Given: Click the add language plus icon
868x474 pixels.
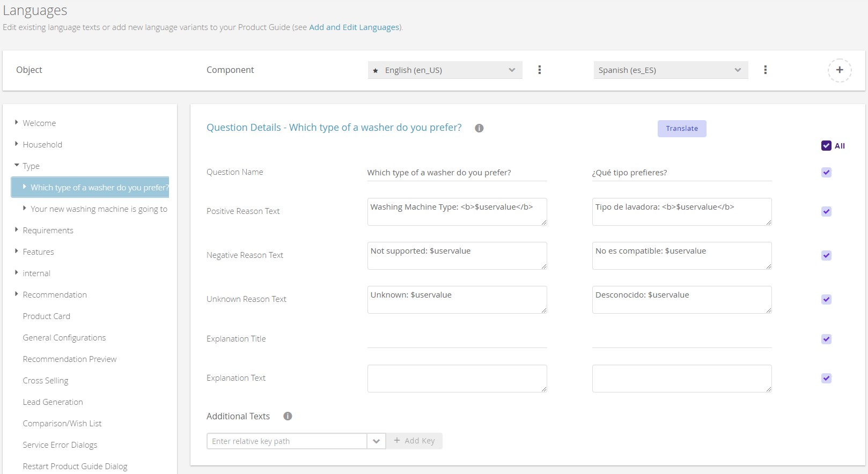Looking at the screenshot, I should coord(839,70).
